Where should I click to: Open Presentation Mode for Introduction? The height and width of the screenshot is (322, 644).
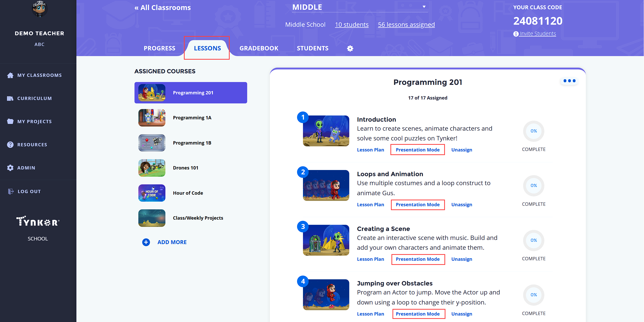click(x=418, y=150)
